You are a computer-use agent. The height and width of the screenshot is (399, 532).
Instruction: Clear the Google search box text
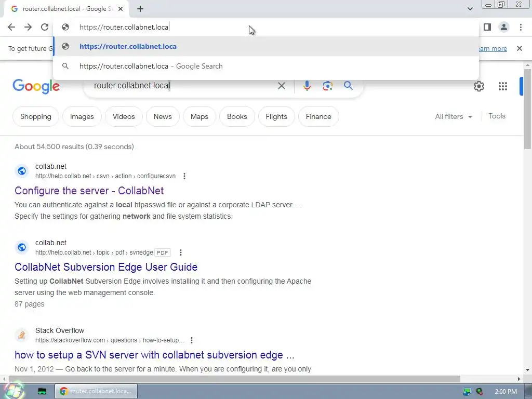tap(281, 86)
